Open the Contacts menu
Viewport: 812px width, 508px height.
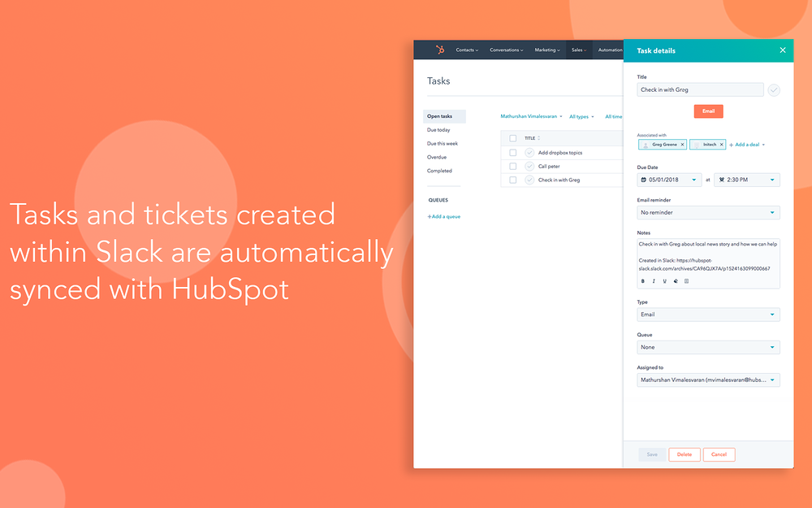pyautogui.click(x=467, y=50)
